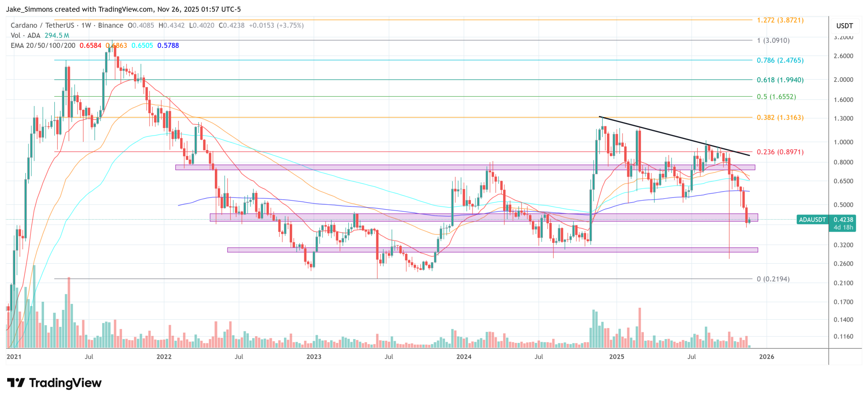
Task: Click the EMA 20/50/100/200 indicator legend
Action: click(43, 45)
